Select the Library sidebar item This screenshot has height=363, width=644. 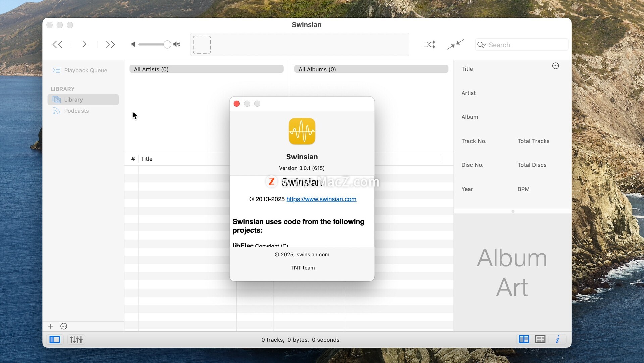click(x=73, y=100)
